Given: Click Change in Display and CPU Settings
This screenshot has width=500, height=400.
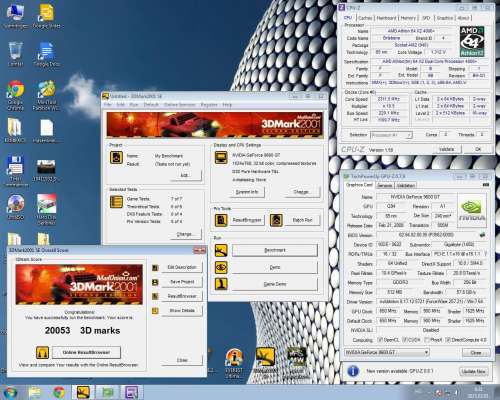Looking at the screenshot, I should click(x=302, y=192).
